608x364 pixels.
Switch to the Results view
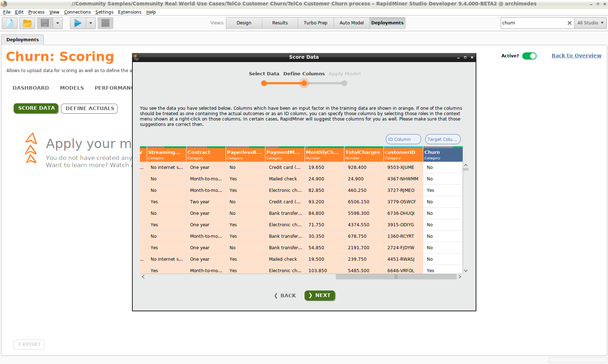tap(280, 23)
